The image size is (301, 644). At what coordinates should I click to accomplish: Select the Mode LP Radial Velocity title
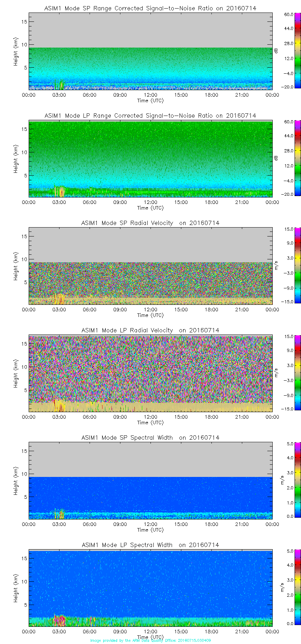[150, 330]
